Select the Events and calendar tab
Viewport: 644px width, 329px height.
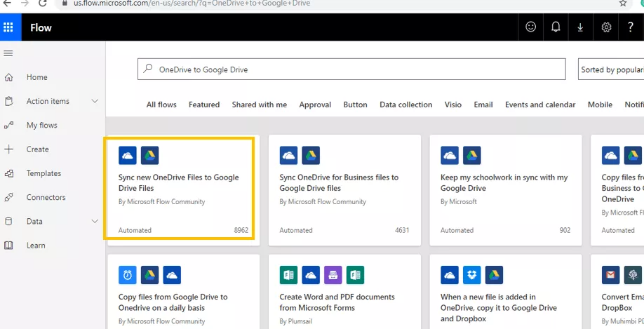coord(540,105)
